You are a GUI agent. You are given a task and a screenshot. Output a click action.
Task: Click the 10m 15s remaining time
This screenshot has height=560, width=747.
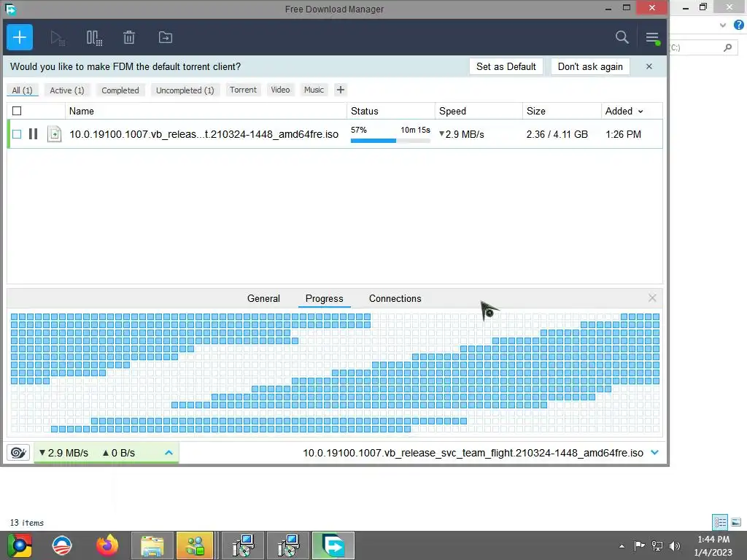[415, 130]
